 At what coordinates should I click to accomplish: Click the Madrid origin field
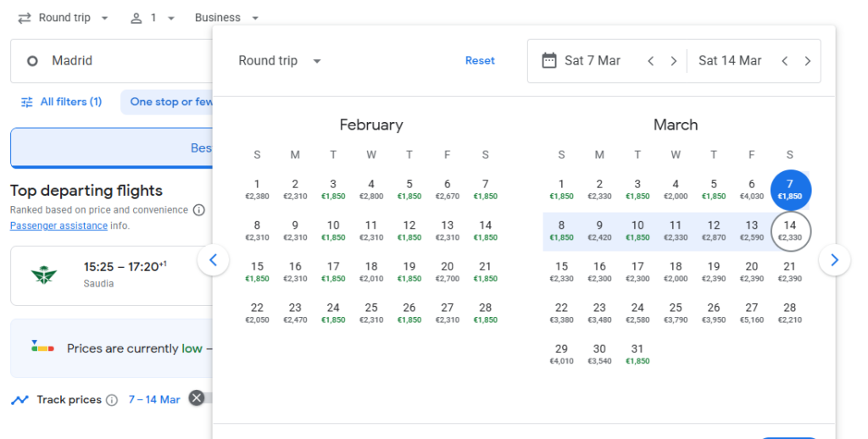[110, 61]
